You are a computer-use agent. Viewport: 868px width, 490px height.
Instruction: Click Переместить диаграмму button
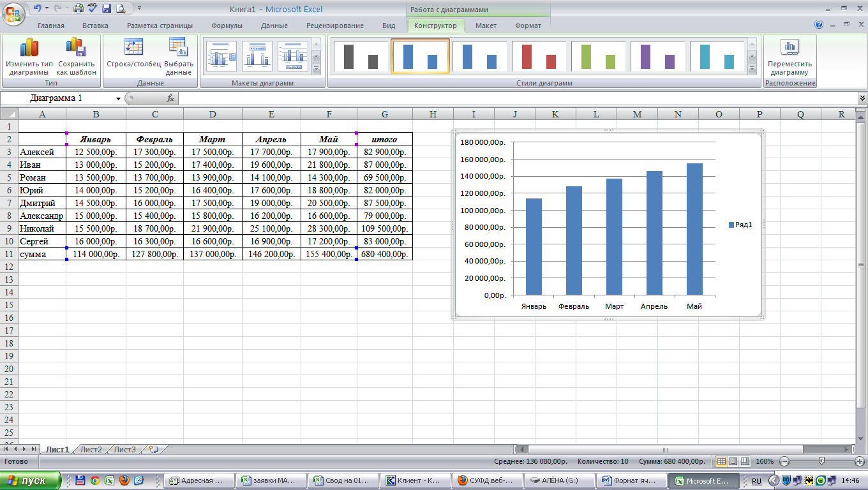coord(789,57)
